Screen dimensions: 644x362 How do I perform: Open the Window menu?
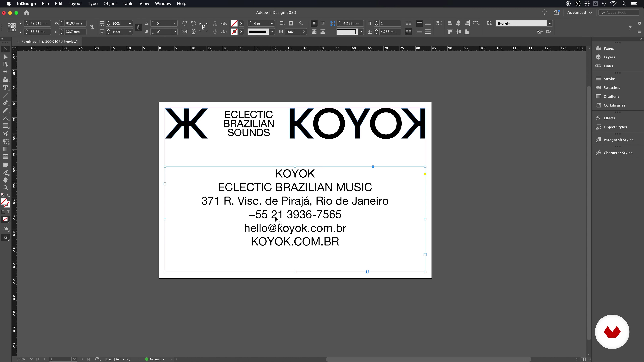pyautogui.click(x=163, y=4)
